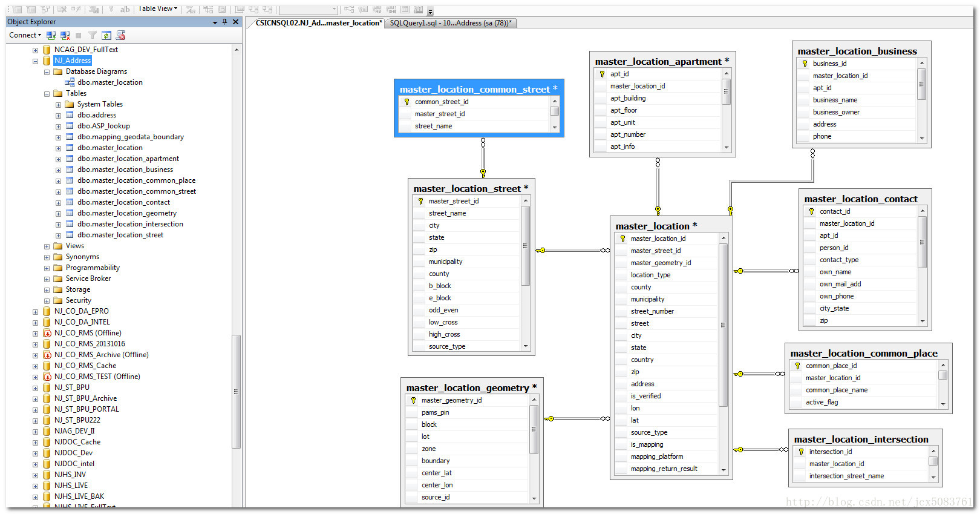
Task: Open the Table View dropdown in toolbar
Action: click(158, 8)
